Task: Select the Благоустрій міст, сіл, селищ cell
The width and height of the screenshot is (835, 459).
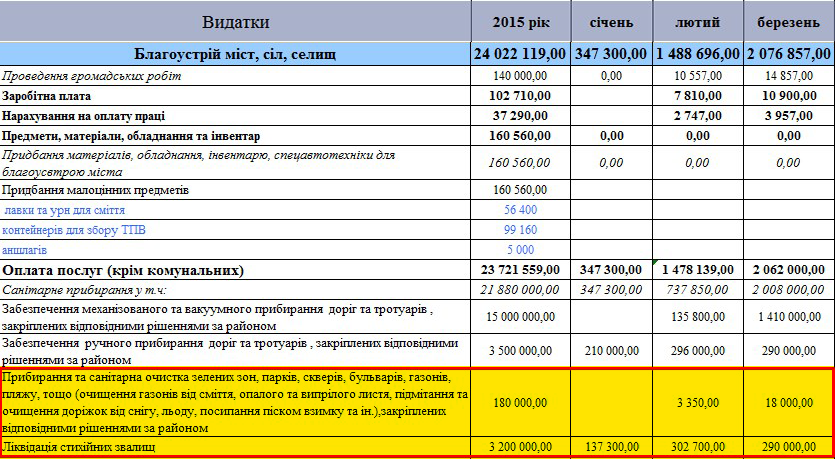Action: pyautogui.click(x=236, y=54)
